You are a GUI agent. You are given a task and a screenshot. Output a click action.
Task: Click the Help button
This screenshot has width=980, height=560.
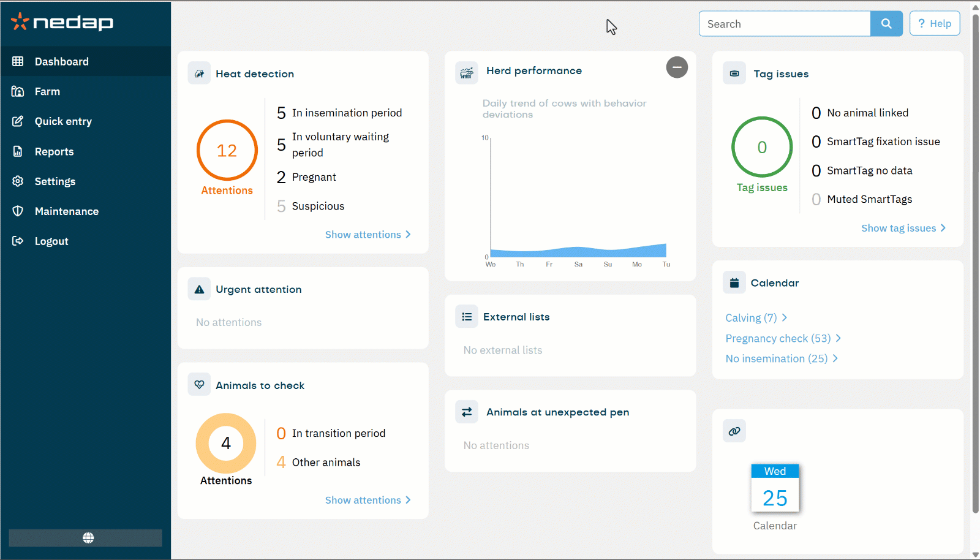coord(935,24)
